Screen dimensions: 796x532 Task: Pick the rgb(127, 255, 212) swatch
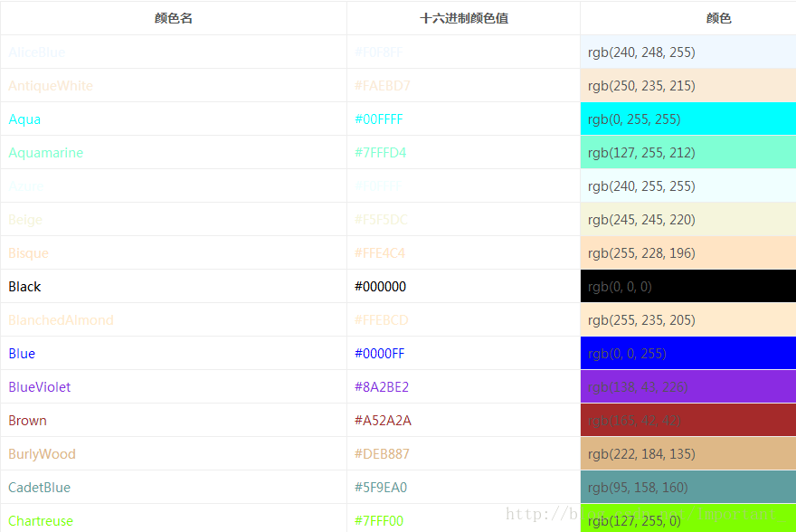tap(687, 153)
